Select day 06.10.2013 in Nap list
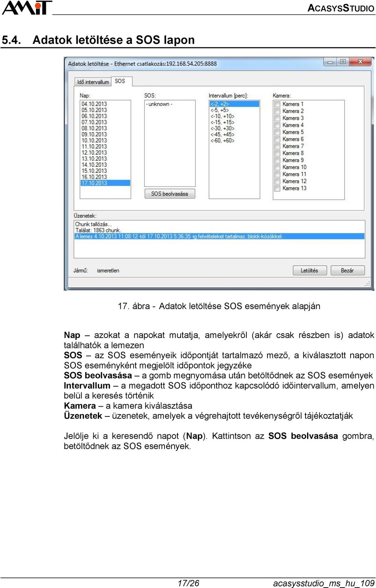This screenshot has height=588, width=376. [x=105, y=116]
